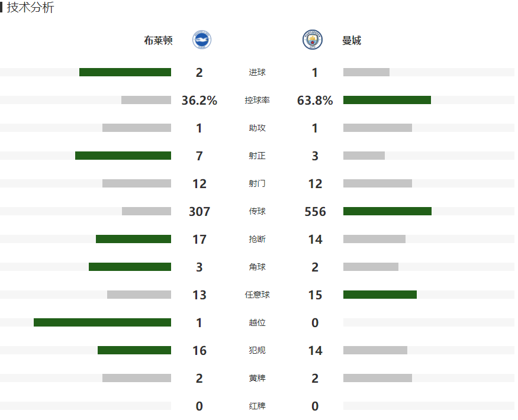Screen dimensions: 518x420
Task: Click Manchester City's possession value 63.8%
Action: click(x=315, y=101)
